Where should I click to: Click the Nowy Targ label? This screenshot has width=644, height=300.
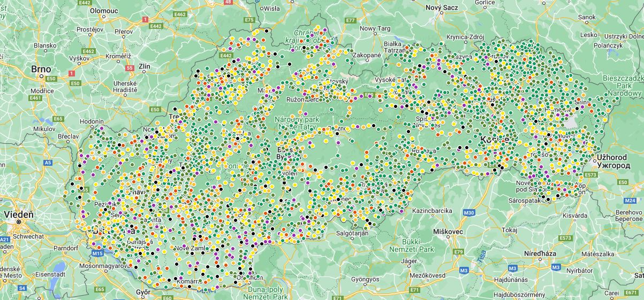(376, 28)
